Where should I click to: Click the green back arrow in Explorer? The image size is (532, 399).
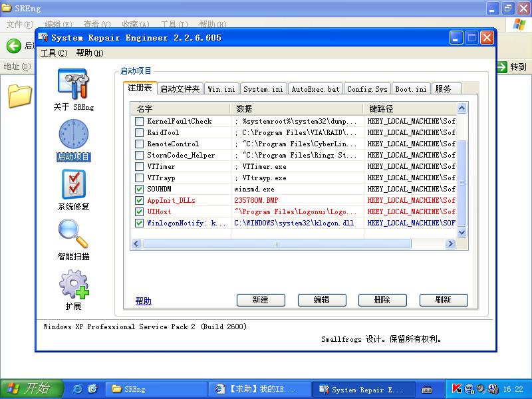click(x=13, y=45)
